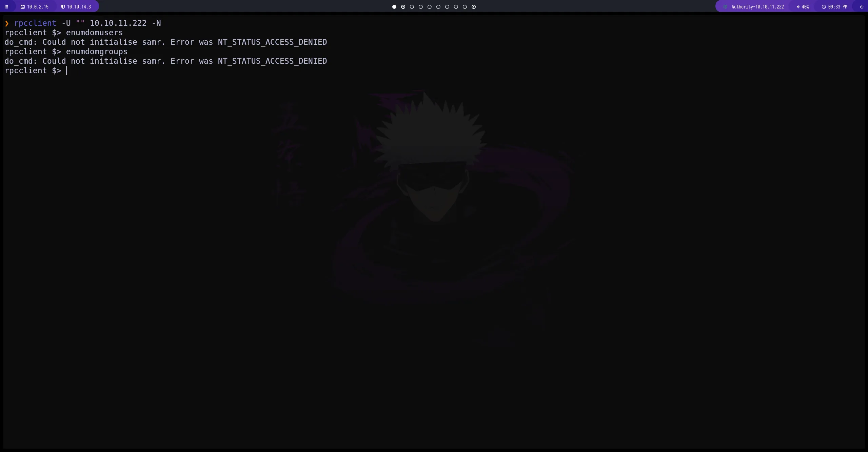868x452 pixels.
Task: Open the power menu icon
Action: 862,7
